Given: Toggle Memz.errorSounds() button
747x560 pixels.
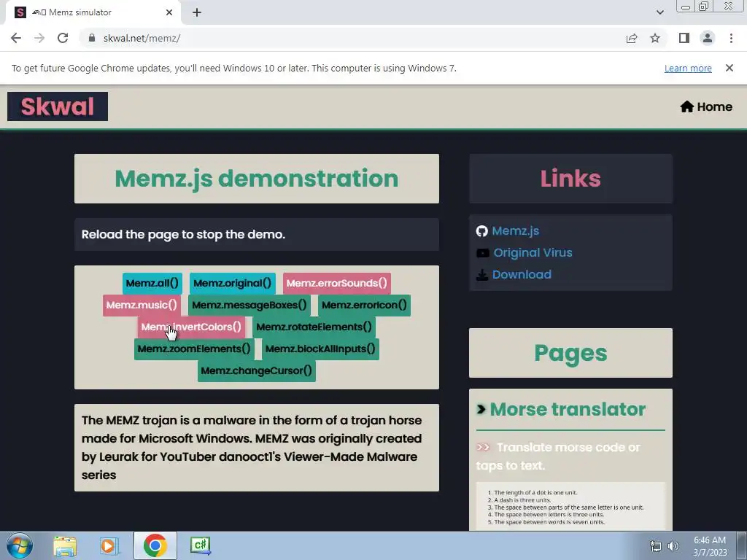Looking at the screenshot, I should [x=337, y=284].
